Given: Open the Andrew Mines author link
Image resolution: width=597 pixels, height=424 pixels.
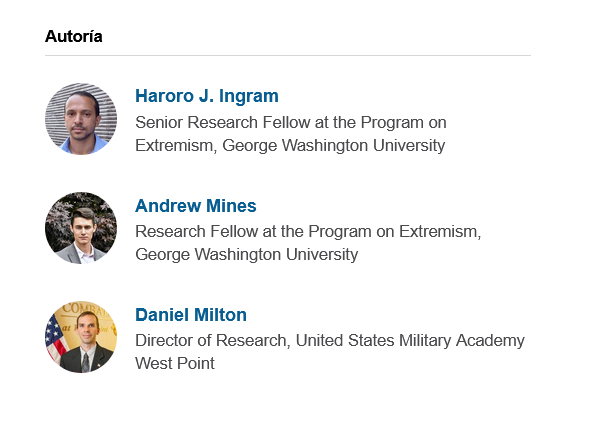Looking at the screenshot, I should click(196, 206).
